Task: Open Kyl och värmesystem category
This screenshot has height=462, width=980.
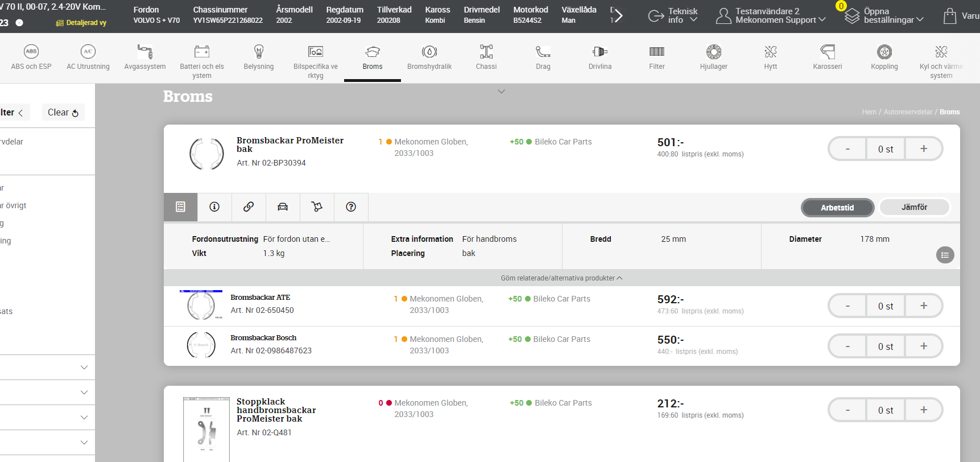Action: click(x=941, y=61)
